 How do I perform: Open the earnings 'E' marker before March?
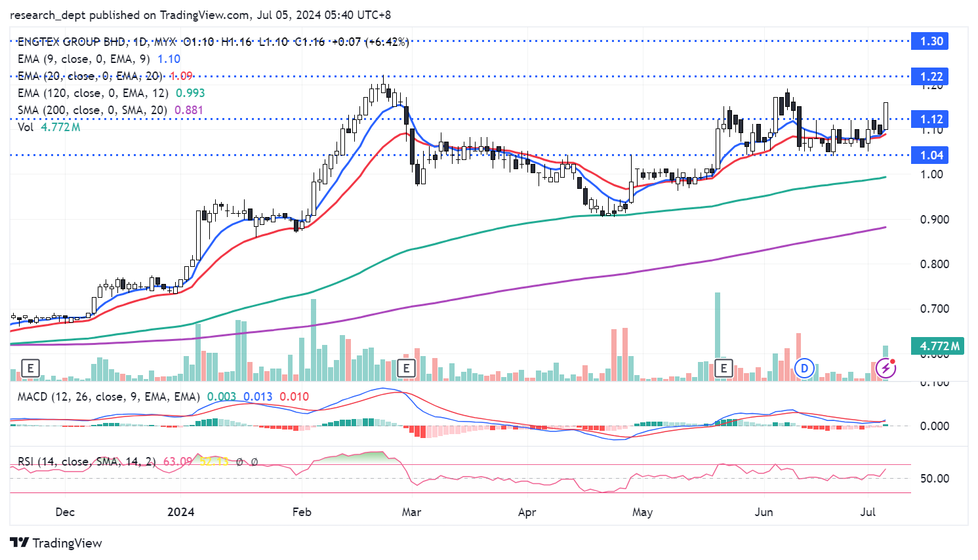(x=406, y=369)
